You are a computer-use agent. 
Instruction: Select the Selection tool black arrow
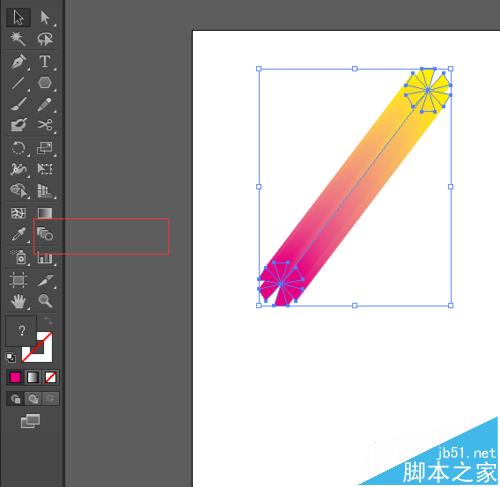[18, 17]
